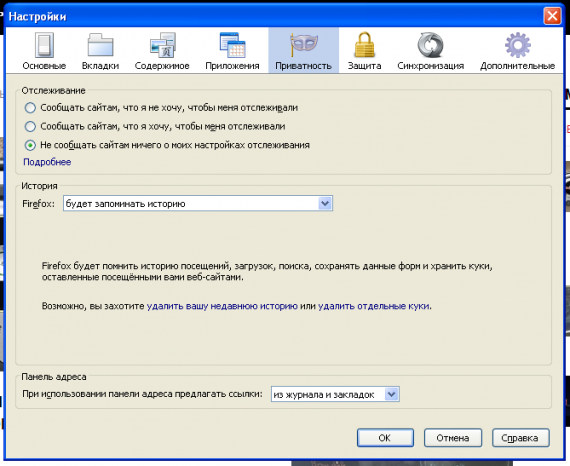Switch to the Защита tab label
The width and height of the screenshot is (570, 466).
pyautogui.click(x=364, y=66)
